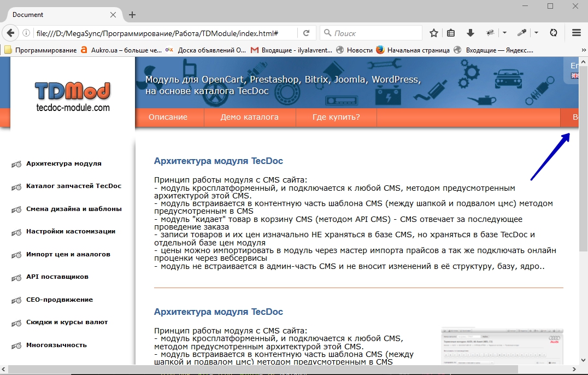The height and width of the screenshot is (375, 588).
Task: Open the Firefox hamburger menu
Action: coord(576,33)
